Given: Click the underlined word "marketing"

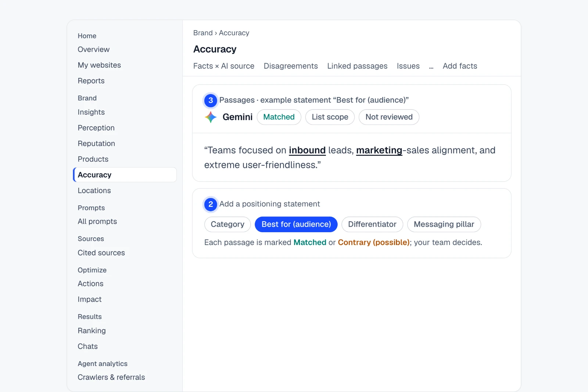Looking at the screenshot, I should click(379, 150).
